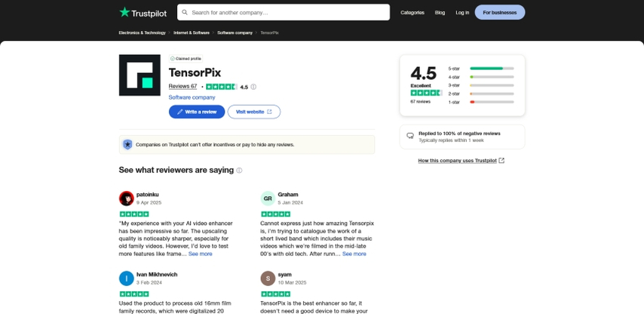
Task: Click the header star rating next to Reviews 67
Action: click(x=222, y=87)
